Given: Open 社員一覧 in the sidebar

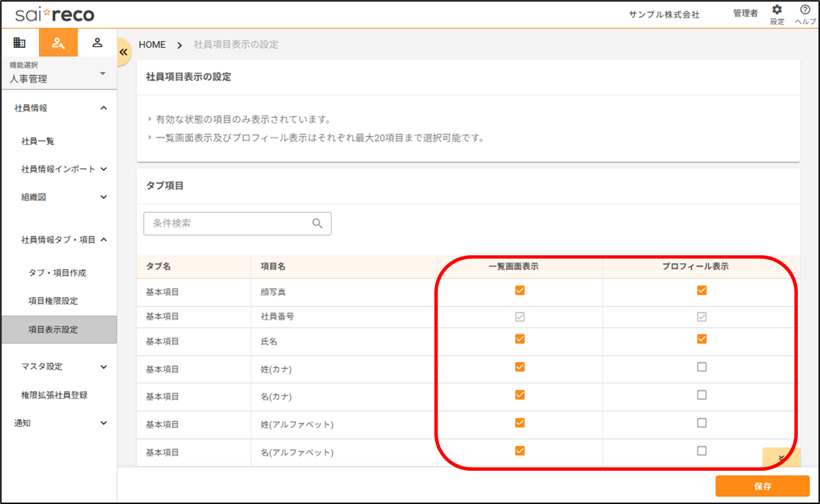Looking at the screenshot, I should (38, 141).
